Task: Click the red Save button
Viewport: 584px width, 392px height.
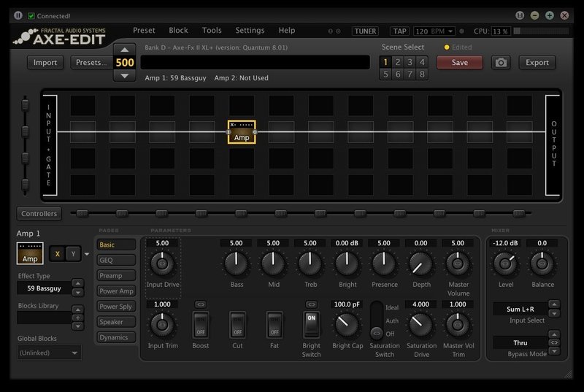Action: pyautogui.click(x=460, y=63)
